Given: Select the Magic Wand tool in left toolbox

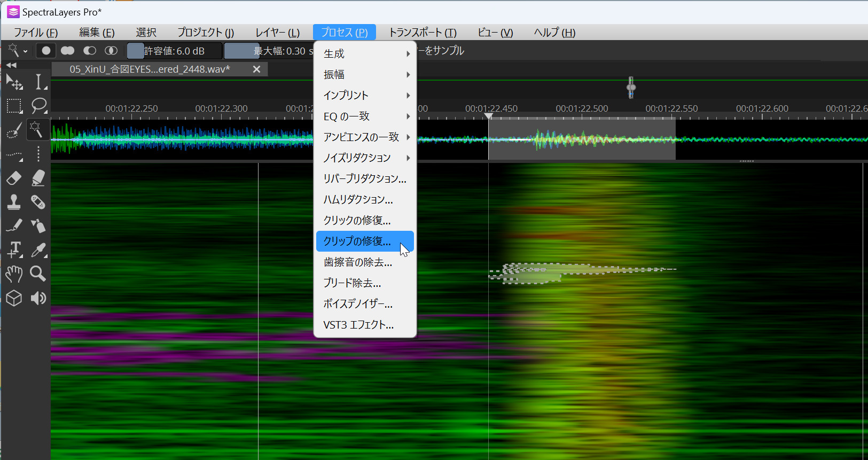Looking at the screenshot, I should (37, 130).
